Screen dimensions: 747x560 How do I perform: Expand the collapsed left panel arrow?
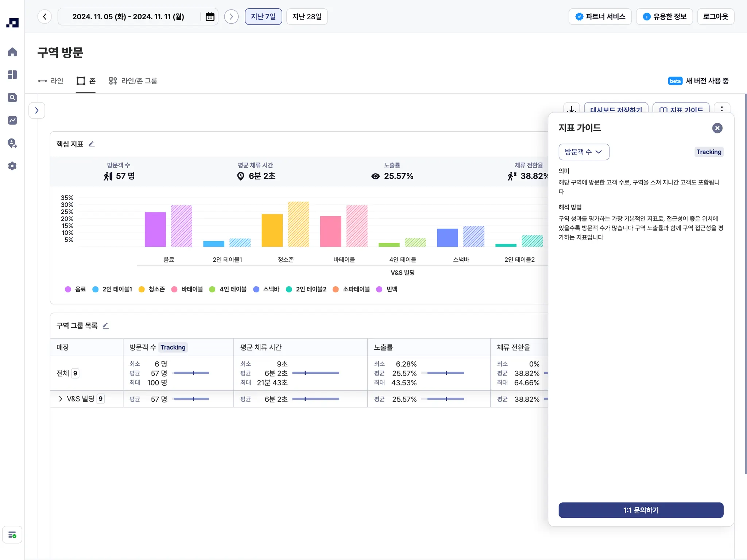click(x=37, y=110)
